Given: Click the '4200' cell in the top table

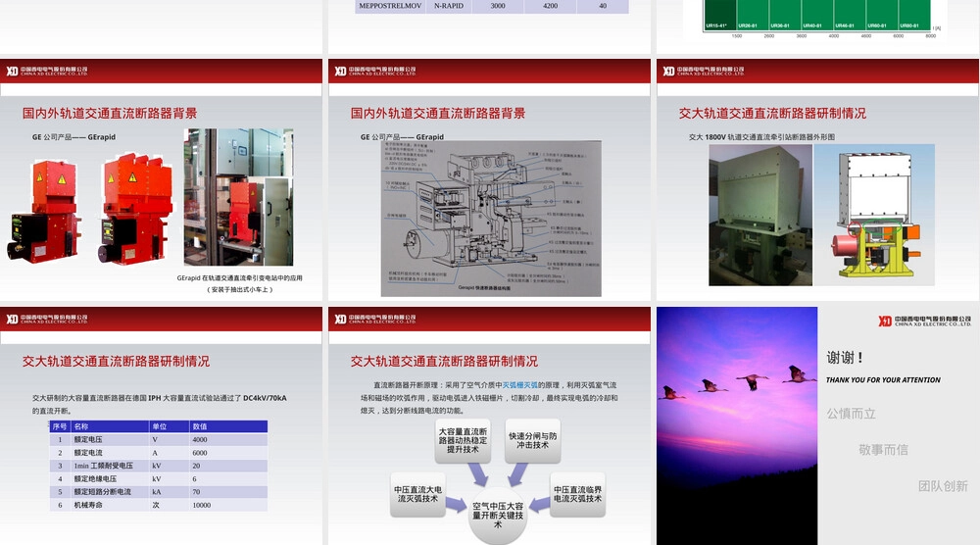Looking at the screenshot, I should [550, 6].
